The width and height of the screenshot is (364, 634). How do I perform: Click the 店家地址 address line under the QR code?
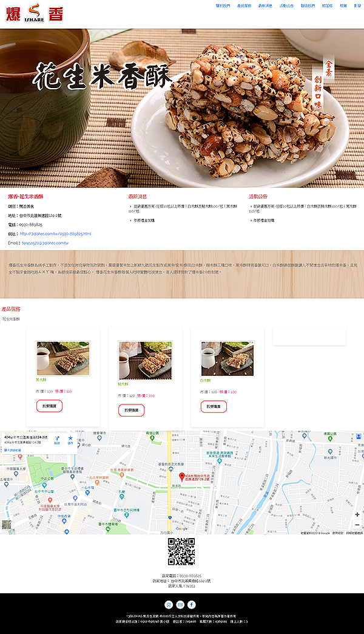point(181,581)
